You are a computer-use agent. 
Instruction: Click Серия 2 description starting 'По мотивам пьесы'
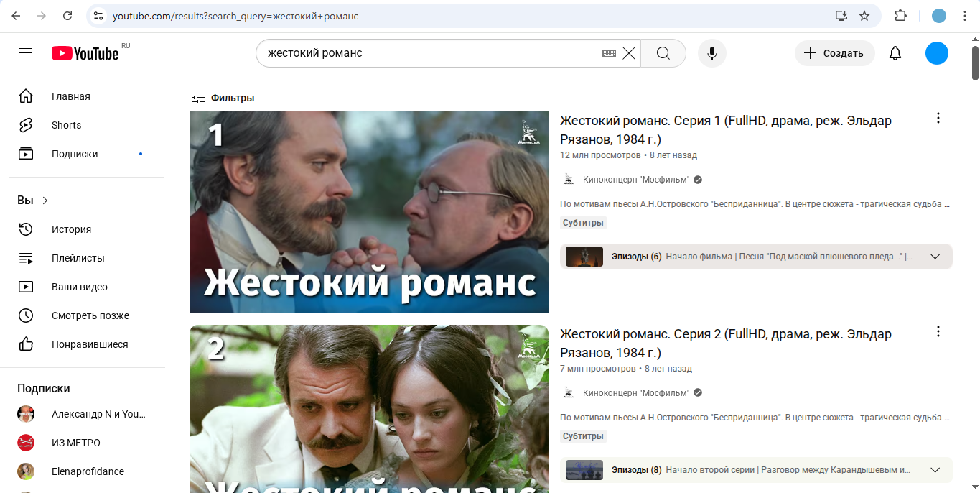click(x=755, y=418)
